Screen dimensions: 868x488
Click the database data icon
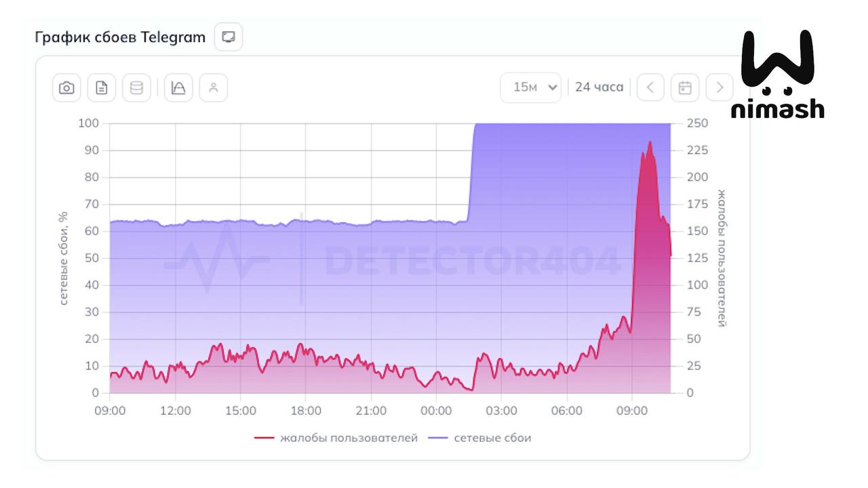136,88
